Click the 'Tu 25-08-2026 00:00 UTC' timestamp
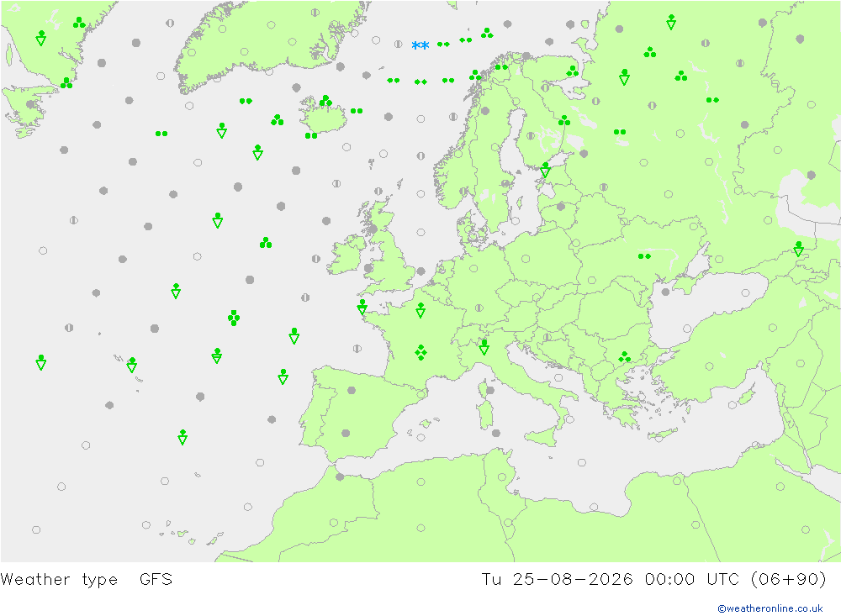The image size is (841, 616). [x=610, y=579]
